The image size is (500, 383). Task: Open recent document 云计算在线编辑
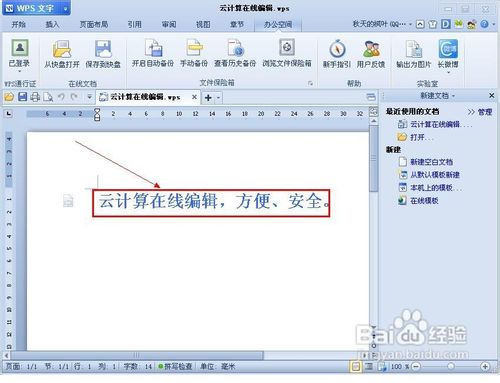pyautogui.click(x=435, y=124)
